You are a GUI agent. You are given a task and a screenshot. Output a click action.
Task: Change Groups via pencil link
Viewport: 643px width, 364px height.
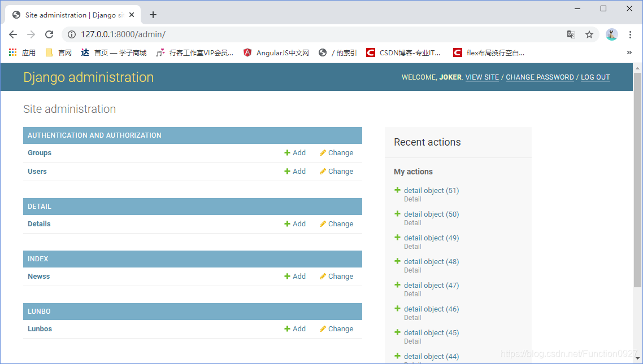[336, 153]
